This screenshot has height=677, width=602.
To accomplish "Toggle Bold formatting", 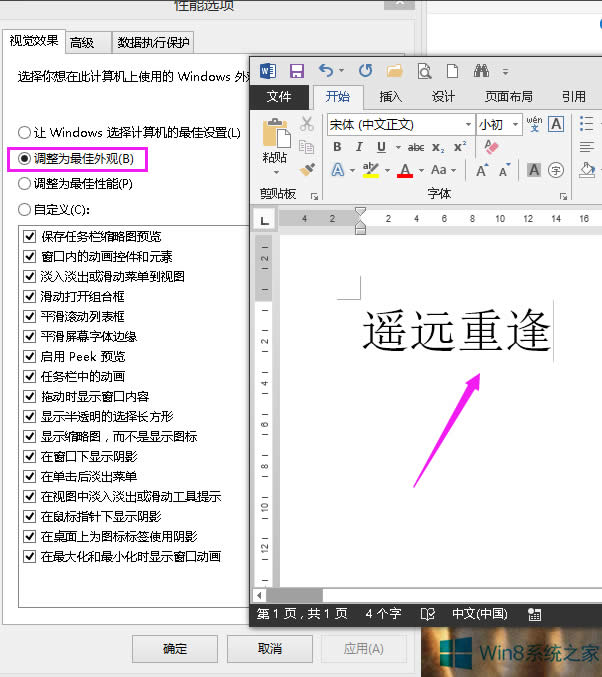I will tap(337, 147).
